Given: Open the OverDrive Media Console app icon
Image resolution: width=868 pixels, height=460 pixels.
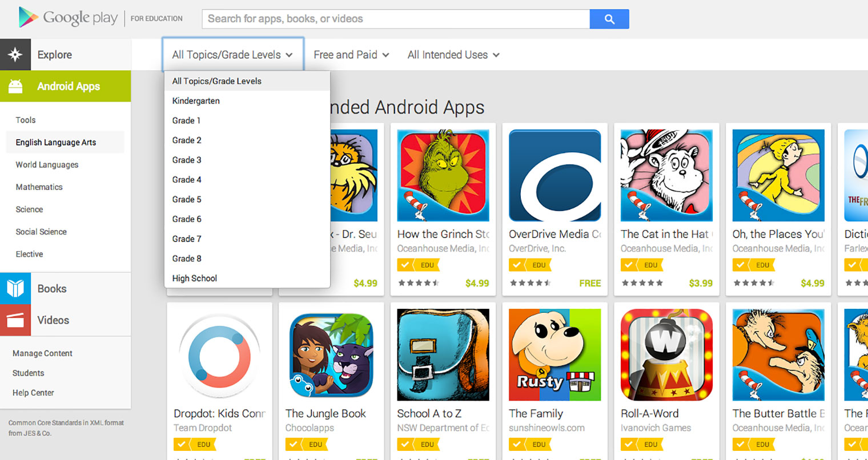Looking at the screenshot, I should 555,175.
